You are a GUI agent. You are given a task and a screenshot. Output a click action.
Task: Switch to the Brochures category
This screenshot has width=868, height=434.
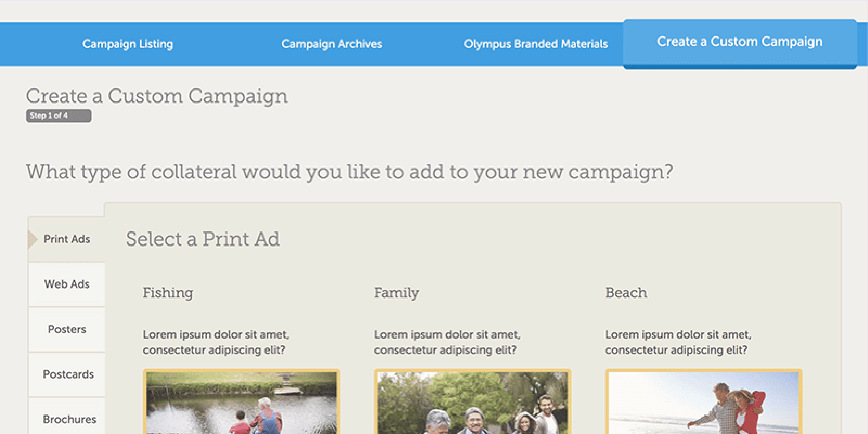click(x=69, y=419)
